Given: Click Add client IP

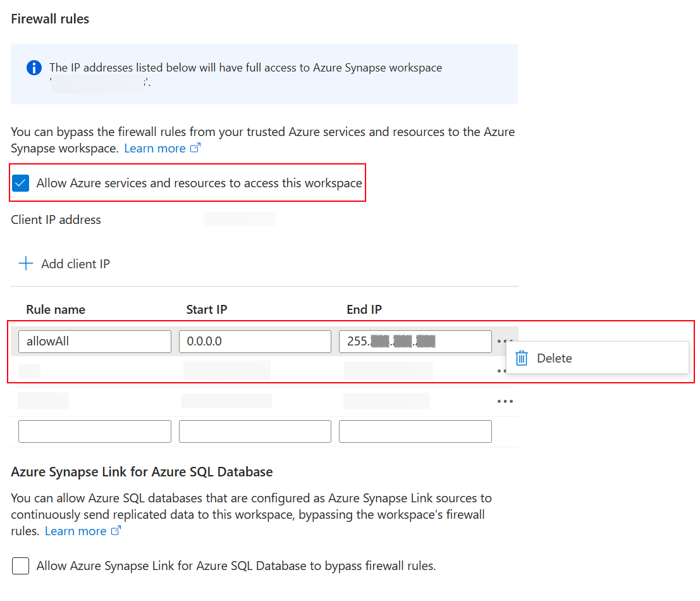Looking at the screenshot, I should pos(73,264).
